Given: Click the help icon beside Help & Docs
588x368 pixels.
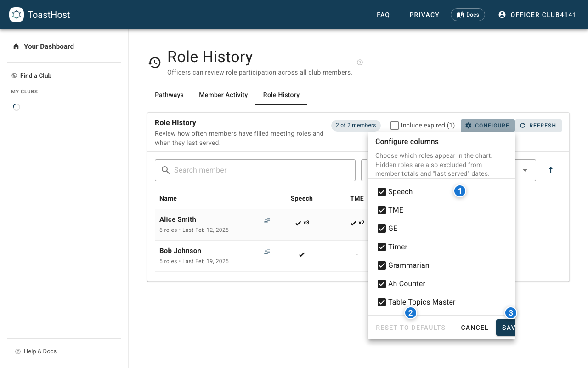Looking at the screenshot, I should point(18,351).
